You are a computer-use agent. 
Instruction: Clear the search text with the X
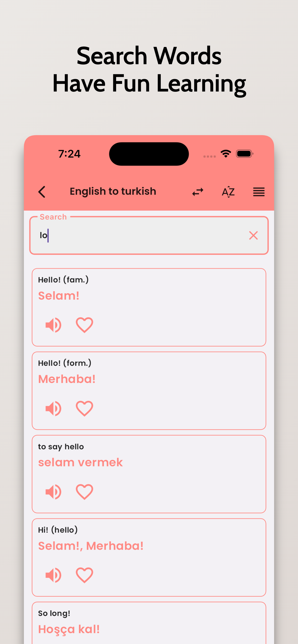click(x=253, y=235)
